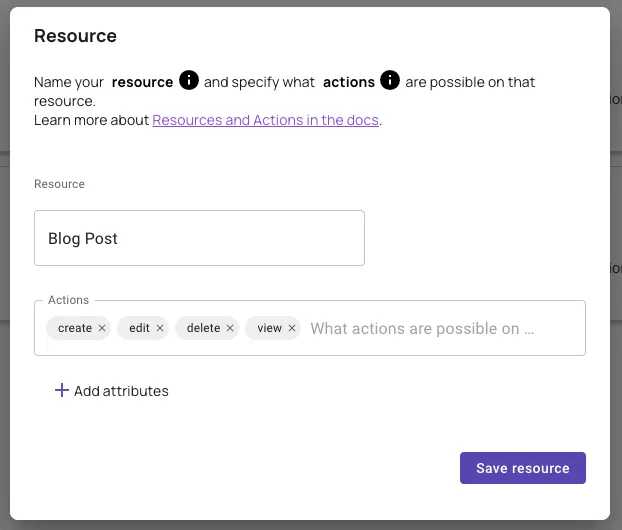Click the "Add attributes" label
Image resolution: width=622 pixels, height=530 pixels.
(x=121, y=391)
